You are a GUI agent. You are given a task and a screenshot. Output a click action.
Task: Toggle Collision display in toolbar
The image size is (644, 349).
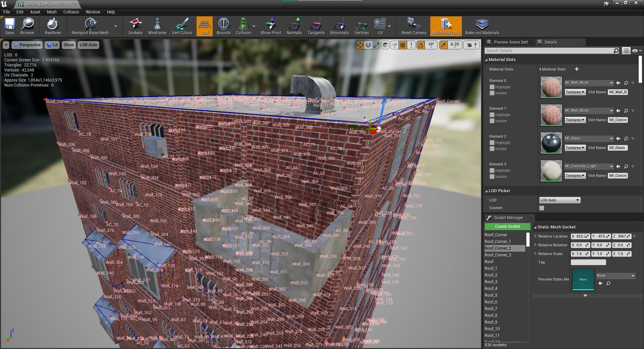pos(244,27)
